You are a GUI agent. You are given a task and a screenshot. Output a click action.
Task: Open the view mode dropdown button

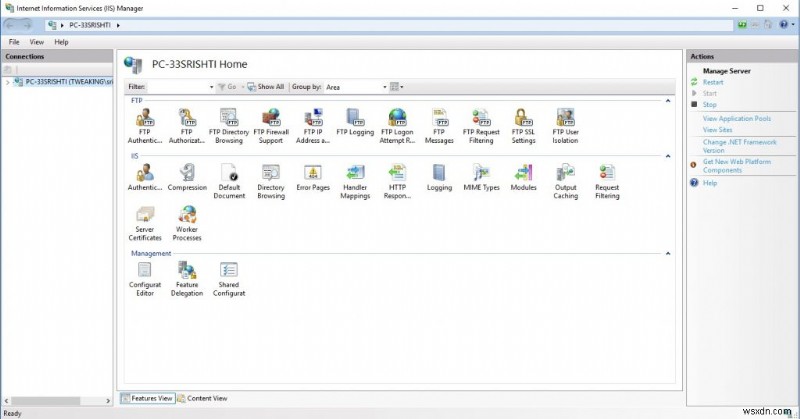pyautogui.click(x=396, y=87)
